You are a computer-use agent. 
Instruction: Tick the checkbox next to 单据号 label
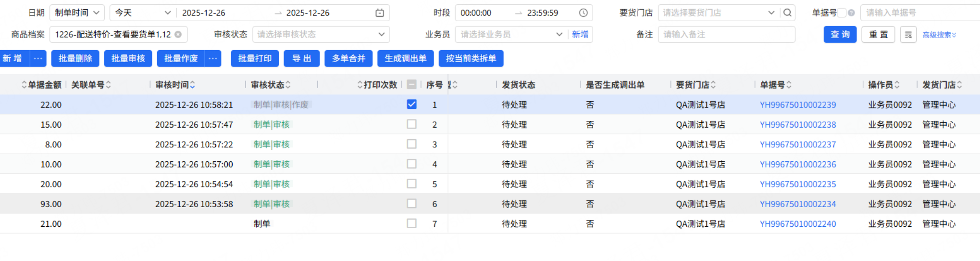(842, 13)
